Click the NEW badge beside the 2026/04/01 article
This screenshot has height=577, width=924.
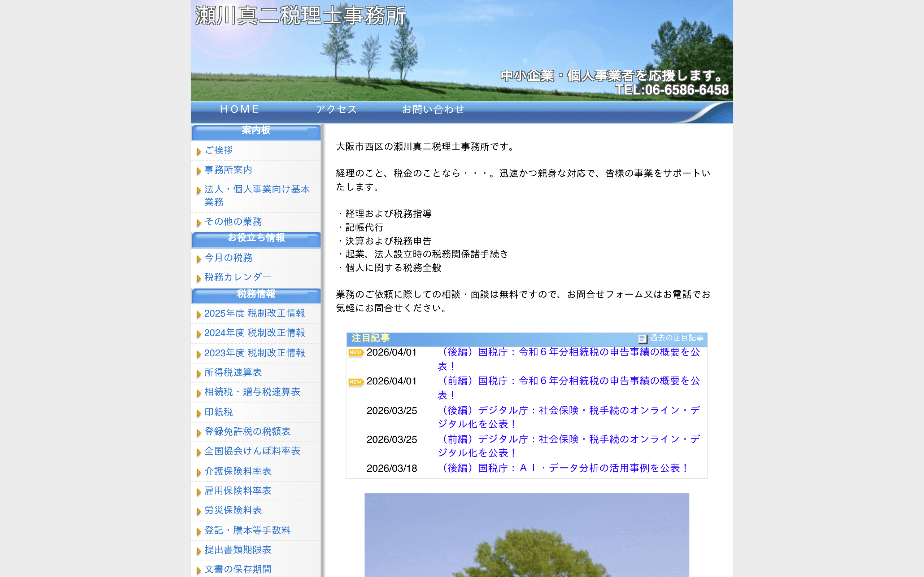tap(356, 353)
